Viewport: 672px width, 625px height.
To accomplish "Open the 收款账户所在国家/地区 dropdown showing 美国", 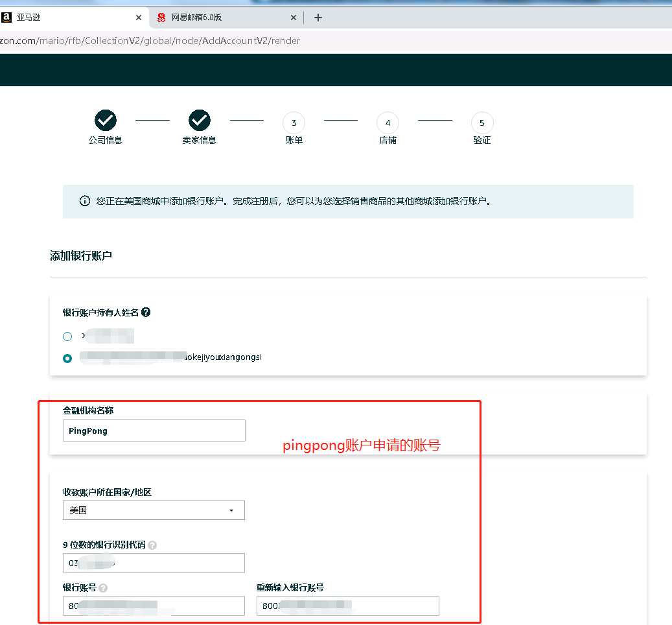I will click(154, 510).
